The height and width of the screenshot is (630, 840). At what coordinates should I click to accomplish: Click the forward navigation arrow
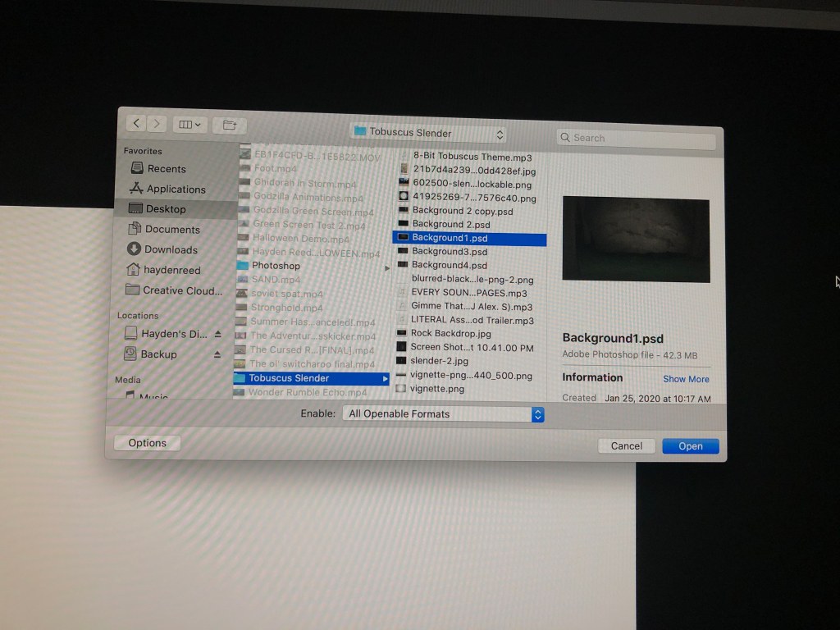(x=156, y=124)
